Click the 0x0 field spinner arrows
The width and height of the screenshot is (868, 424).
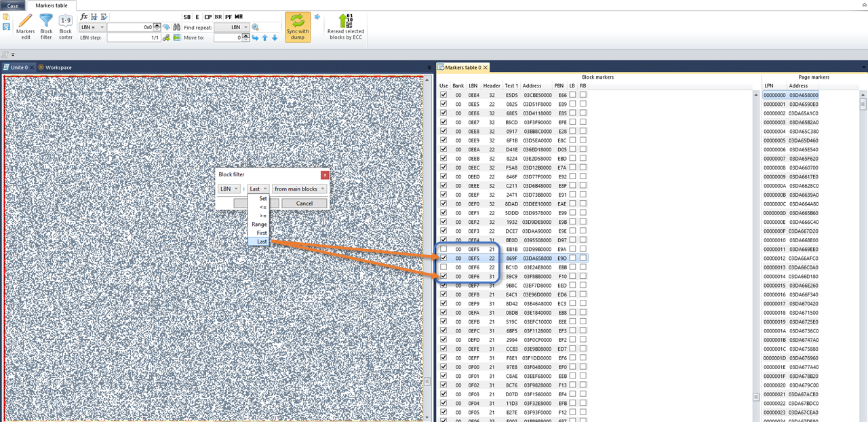coord(157,27)
